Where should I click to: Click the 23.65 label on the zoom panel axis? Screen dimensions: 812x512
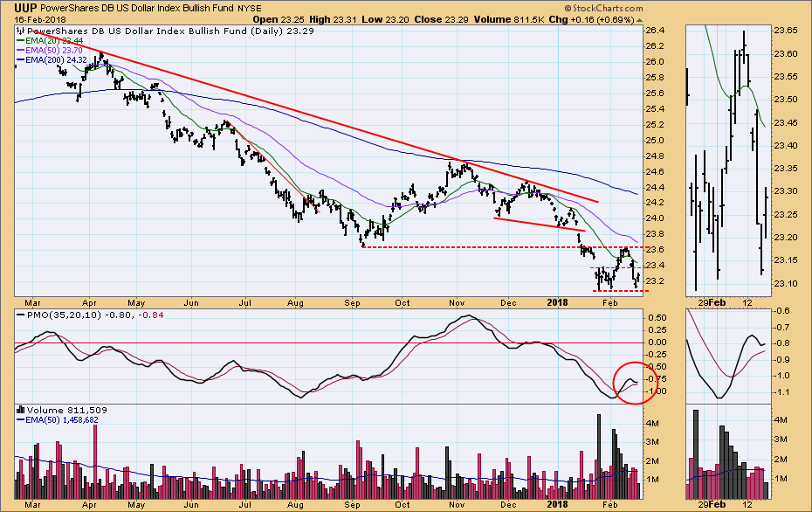coord(786,31)
